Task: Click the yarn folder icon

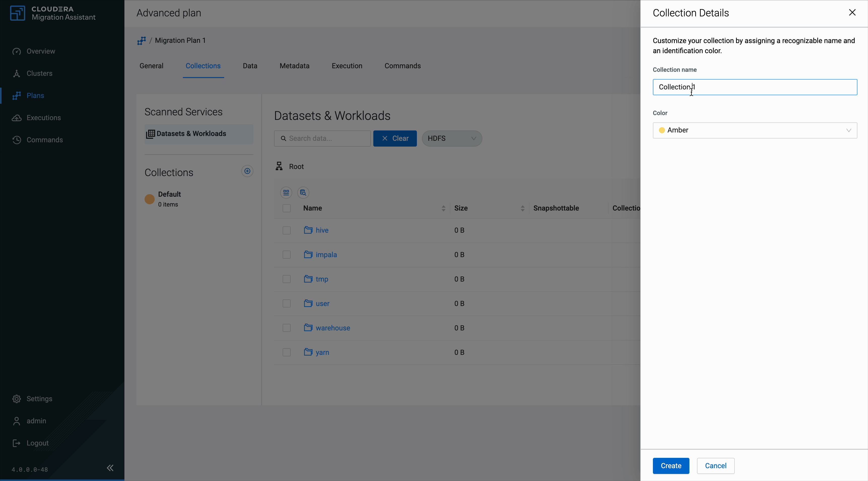Action: [308, 352]
